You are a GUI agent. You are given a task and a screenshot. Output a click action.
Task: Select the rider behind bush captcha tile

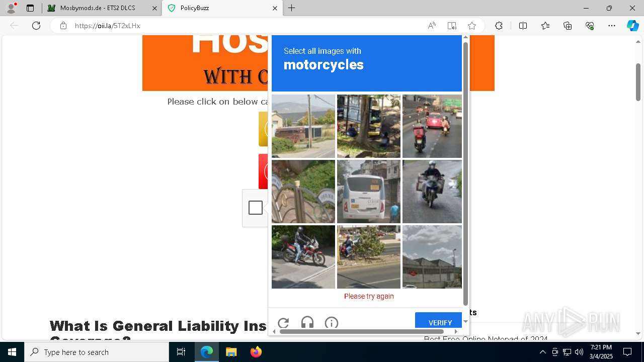coord(369,257)
